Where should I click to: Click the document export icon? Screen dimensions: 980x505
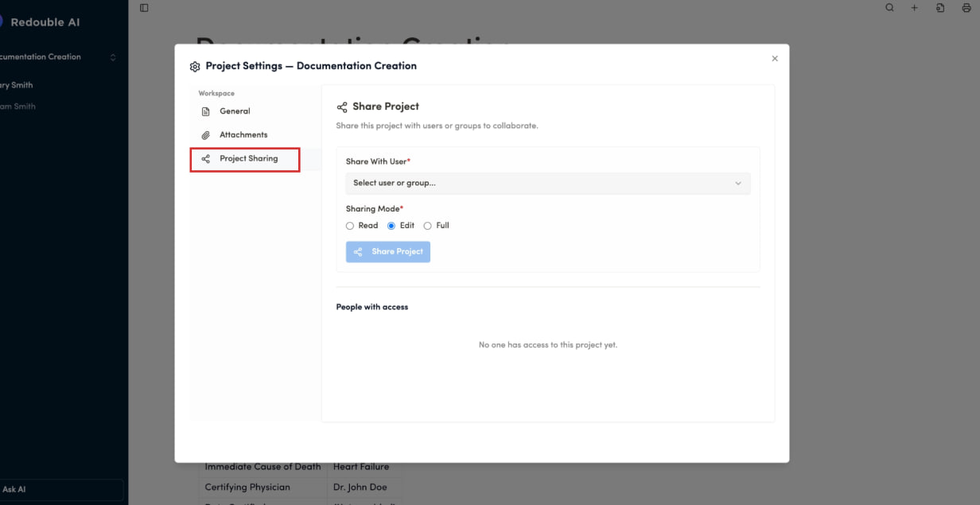940,8
